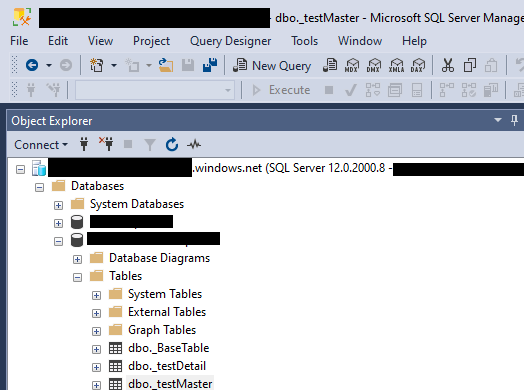Open Object Explorer window position dropdown arrow
Viewport: 524px width, 390px height.
(x=498, y=120)
